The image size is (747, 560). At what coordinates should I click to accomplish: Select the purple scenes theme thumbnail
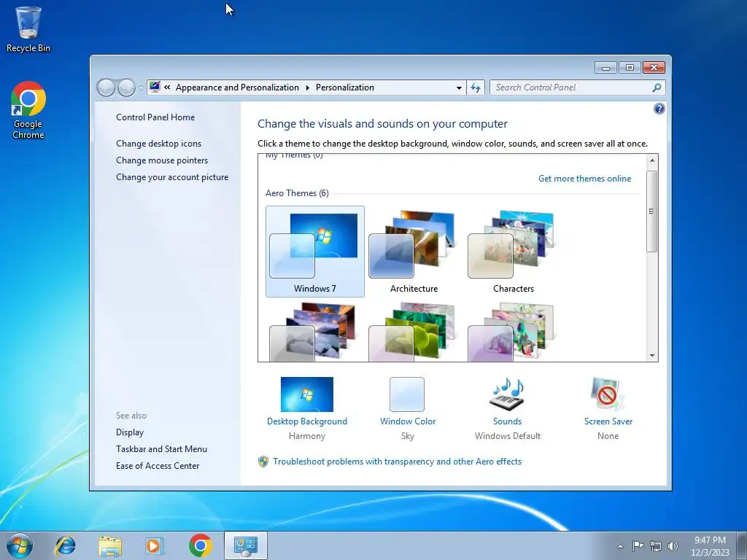513,330
